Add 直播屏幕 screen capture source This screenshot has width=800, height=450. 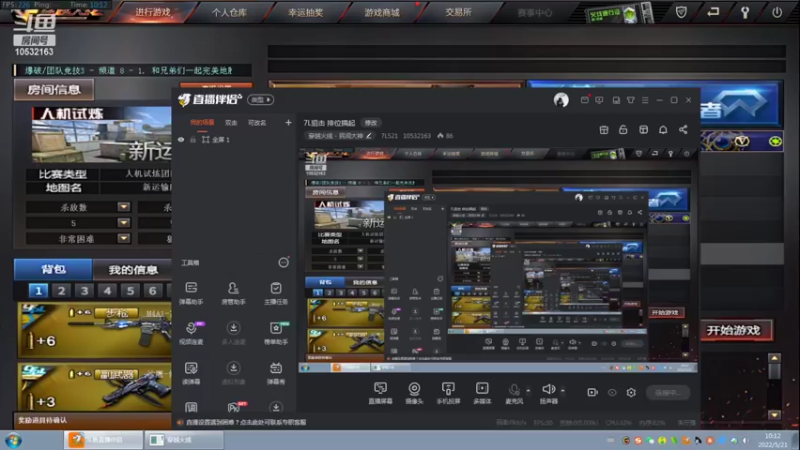(x=380, y=393)
